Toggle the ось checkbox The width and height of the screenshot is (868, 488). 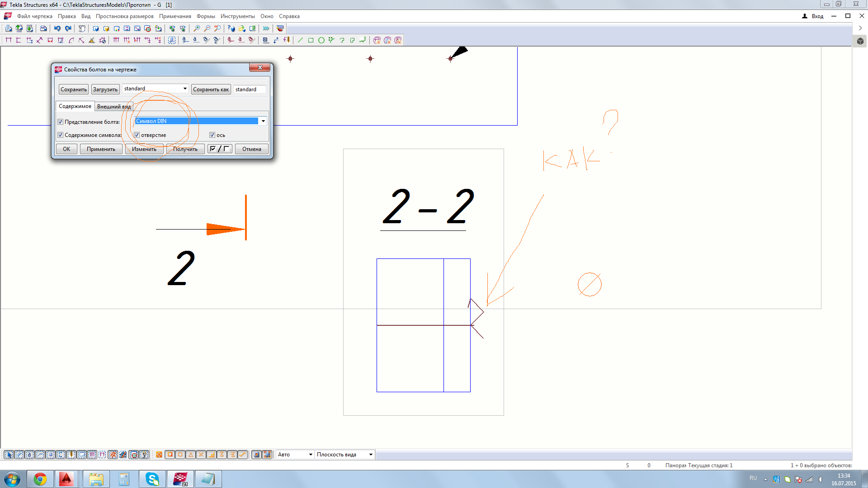click(x=212, y=135)
